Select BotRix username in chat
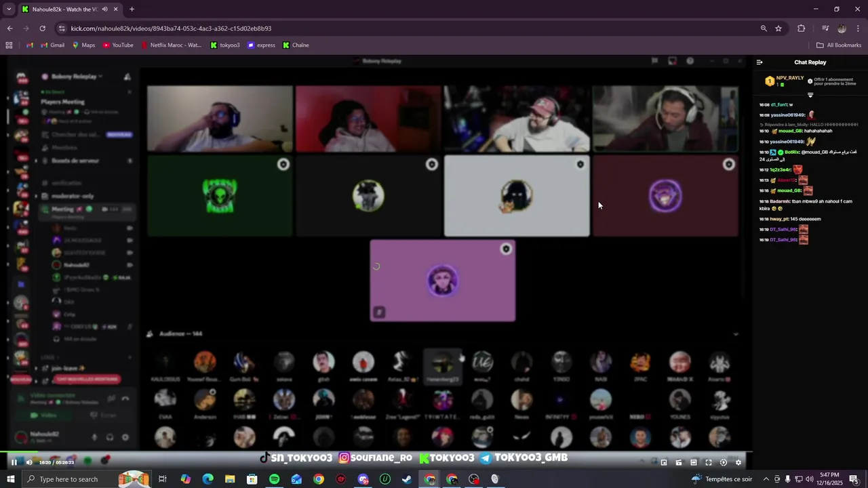The image size is (868, 488). point(792,152)
